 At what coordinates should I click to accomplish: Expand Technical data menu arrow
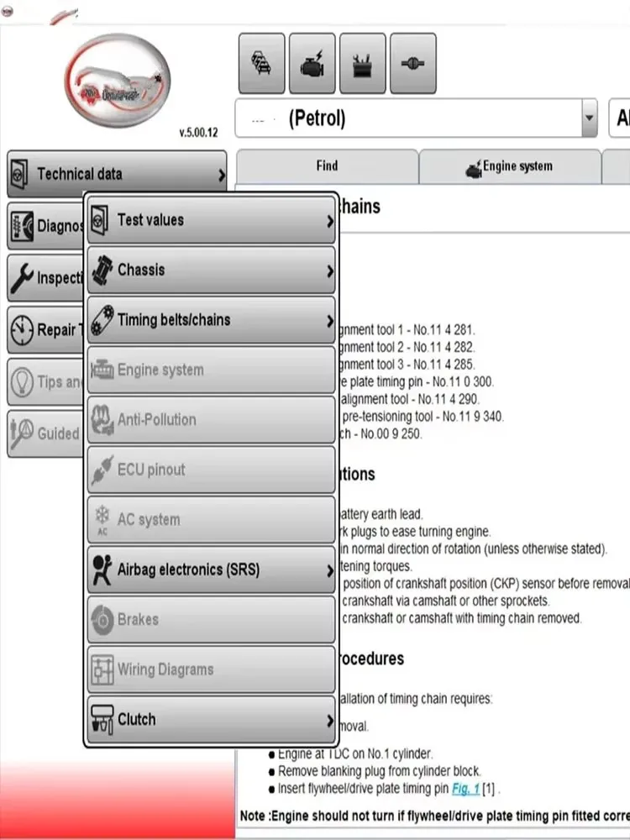(221, 175)
